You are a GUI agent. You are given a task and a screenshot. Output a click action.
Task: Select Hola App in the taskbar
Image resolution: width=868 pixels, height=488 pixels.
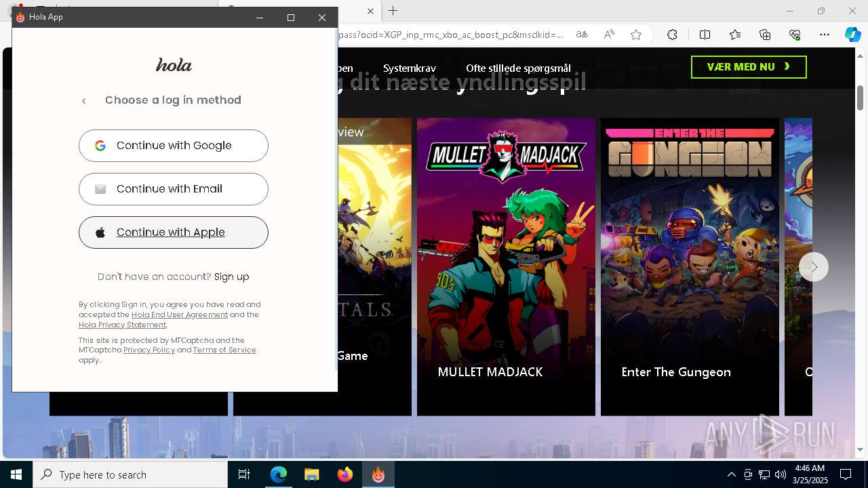(378, 474)
